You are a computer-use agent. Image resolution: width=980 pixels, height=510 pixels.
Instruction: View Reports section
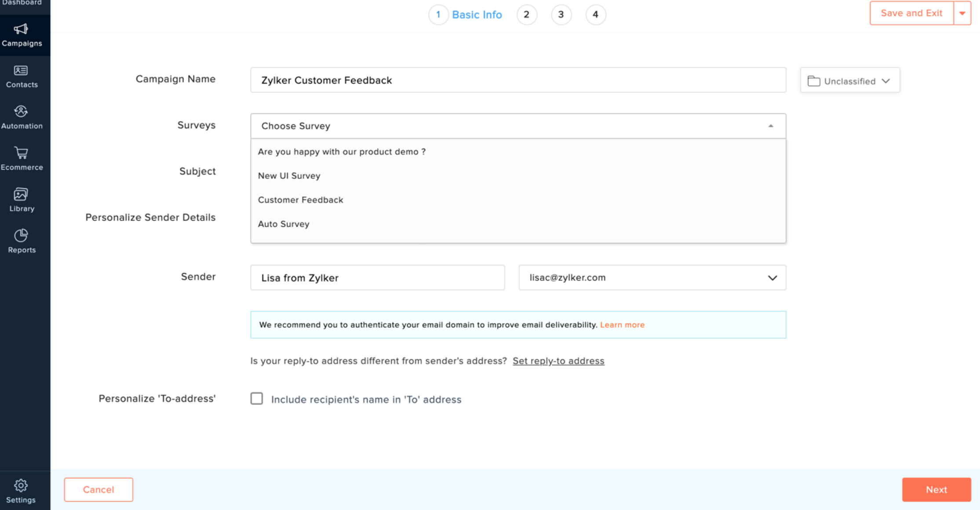(22, 241)
